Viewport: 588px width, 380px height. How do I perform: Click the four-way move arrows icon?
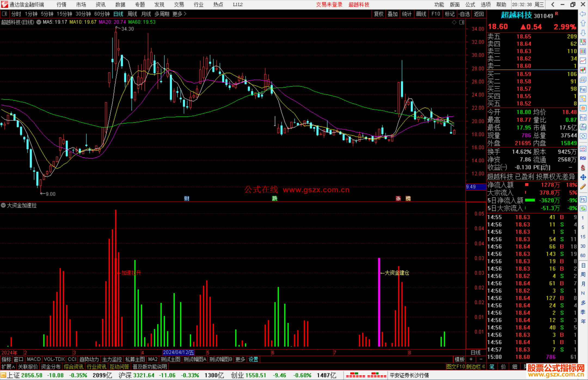pyautogui.click(x=583, y=177)
